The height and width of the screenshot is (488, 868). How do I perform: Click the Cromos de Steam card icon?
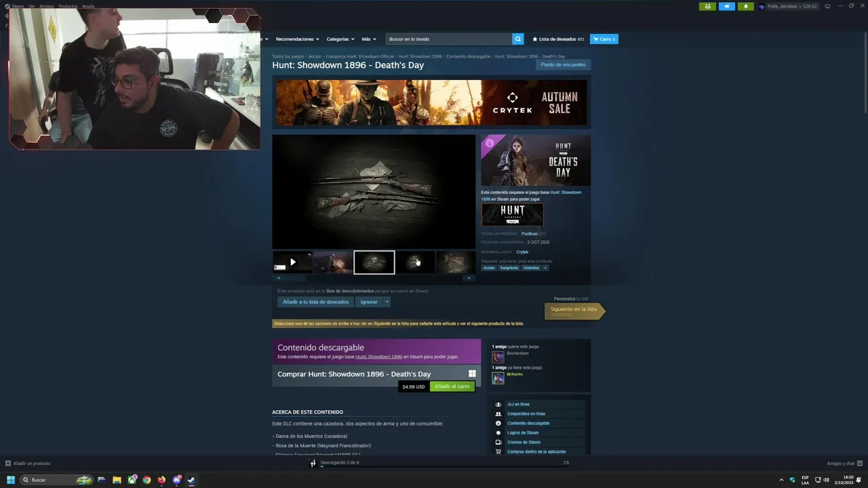tap(498, 442)
